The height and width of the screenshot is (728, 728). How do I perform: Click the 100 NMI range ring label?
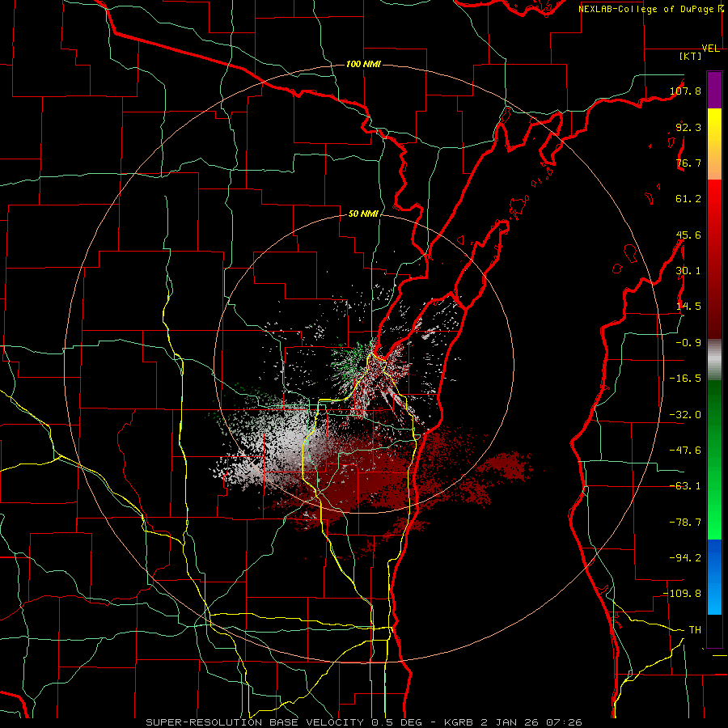363,64
